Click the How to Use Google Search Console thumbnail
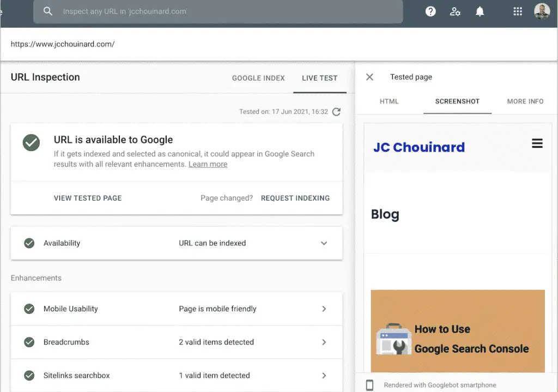 pyautogui.click(x=458, y=331)
